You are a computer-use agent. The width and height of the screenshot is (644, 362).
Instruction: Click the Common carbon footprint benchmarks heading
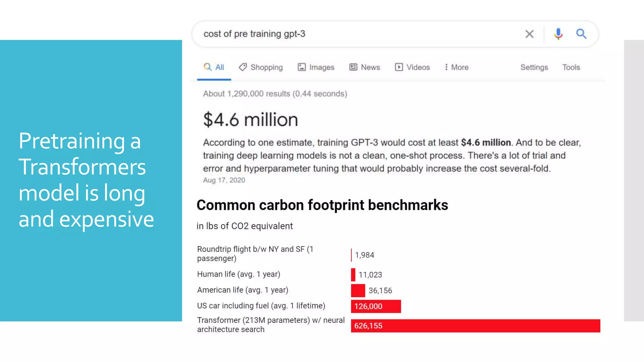[322, 205]
